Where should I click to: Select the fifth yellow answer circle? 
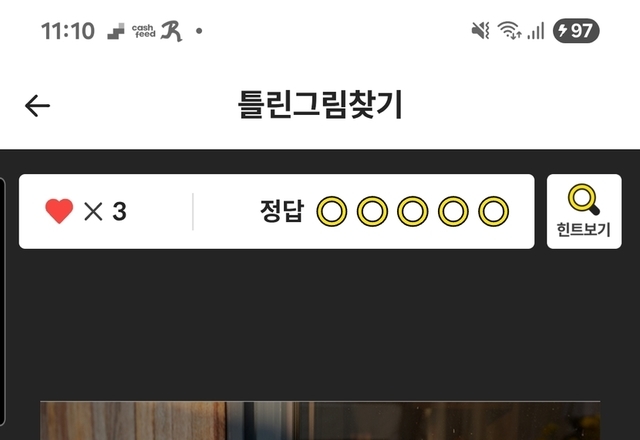[493, 211]
